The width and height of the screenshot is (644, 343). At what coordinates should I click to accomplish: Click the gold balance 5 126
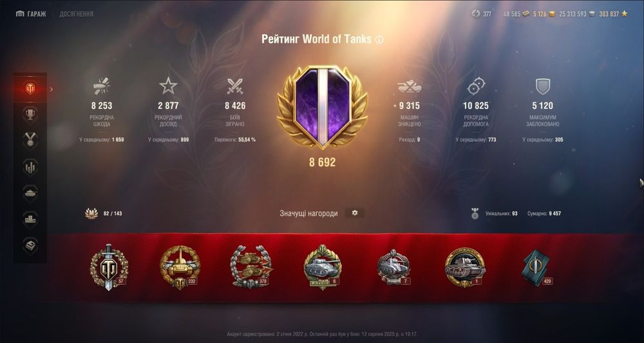click(544, 14)
